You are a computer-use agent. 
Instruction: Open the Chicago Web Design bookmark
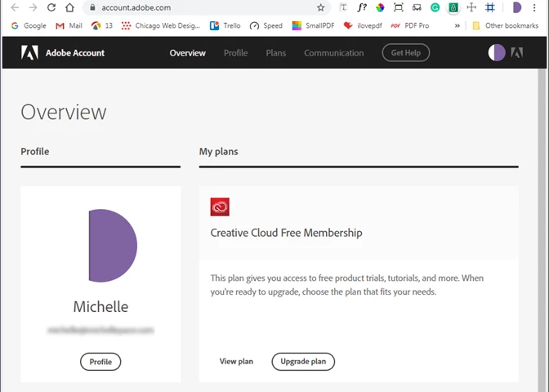pos(161,25)
